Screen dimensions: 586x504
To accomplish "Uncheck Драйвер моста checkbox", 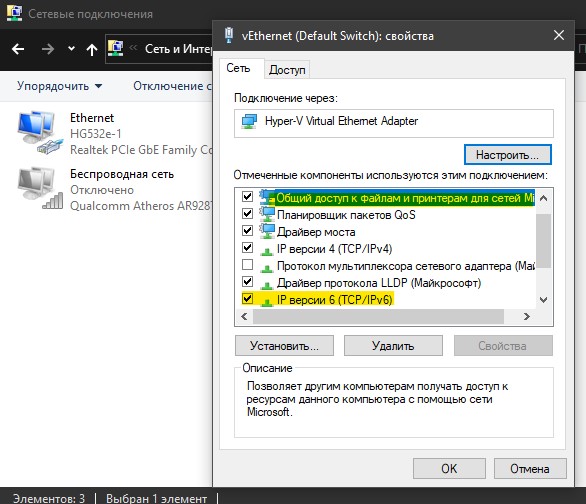I will 247,230.
